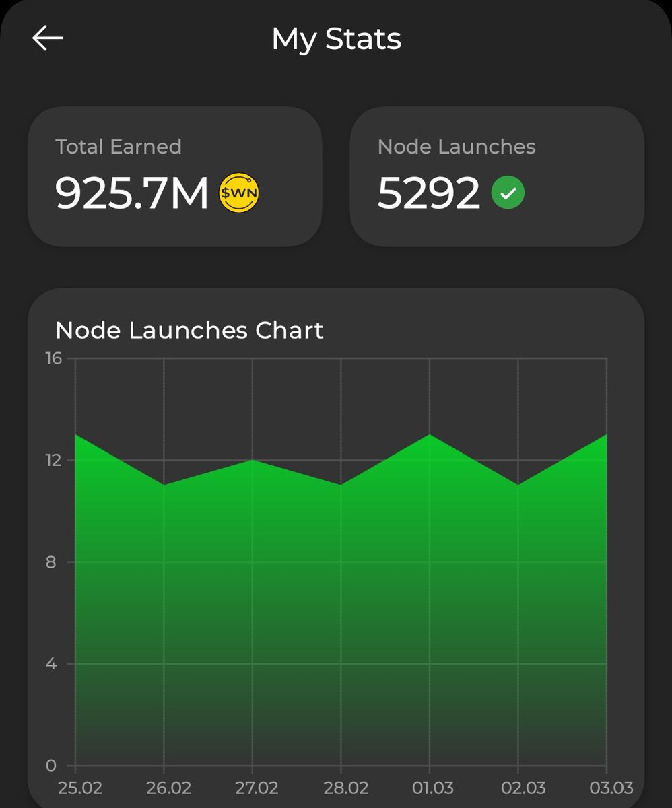Tap the 8 y-axis label
The width and height of the screenshot is (672, 808).
click(51, 562)
